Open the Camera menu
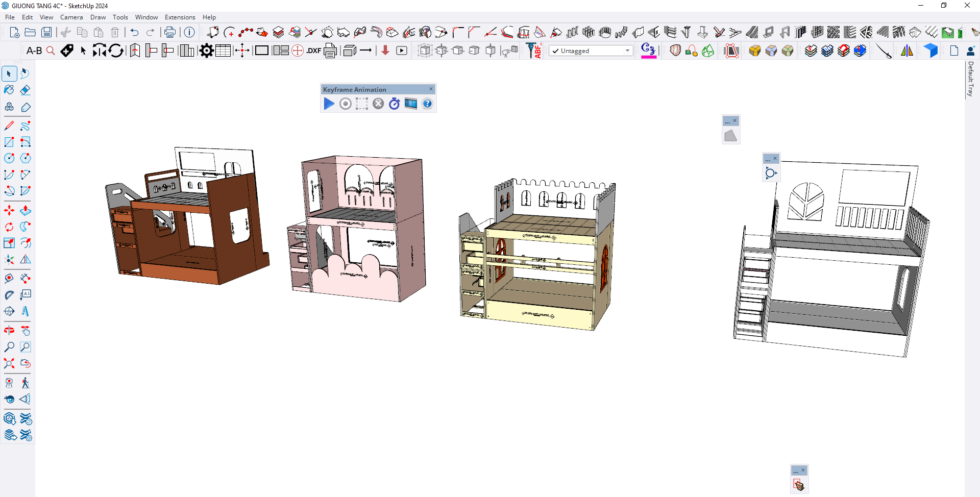 pos(71,17)
